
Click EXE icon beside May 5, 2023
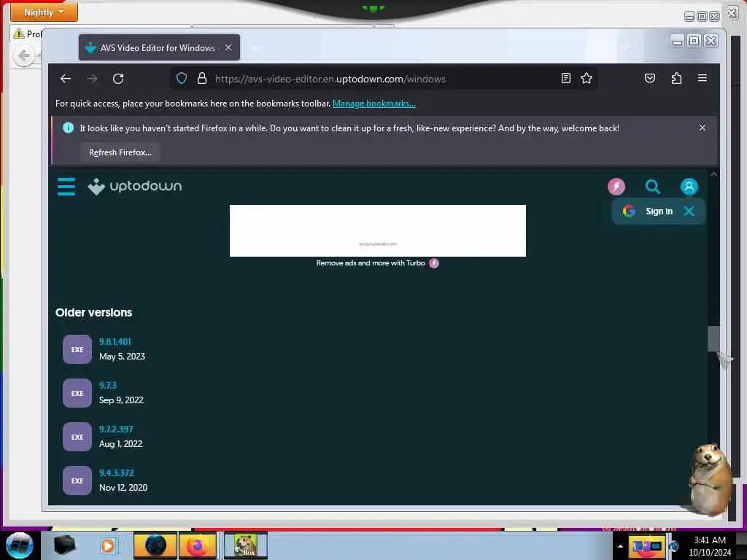pos(77,349)
